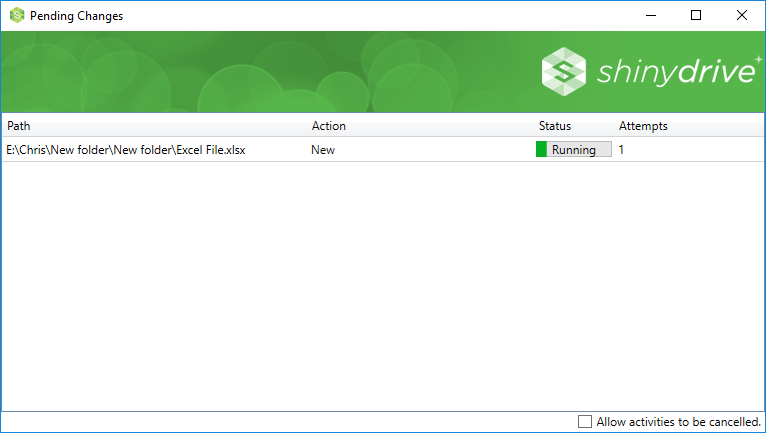Click the Attempts column header
This screenshot has height=433, width=766.
[643, 126]
